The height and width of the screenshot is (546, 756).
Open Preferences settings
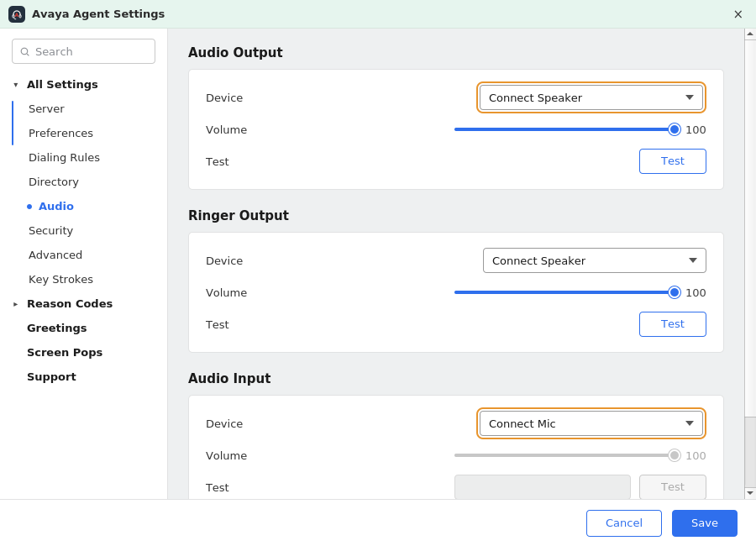click(x=60, y=133)
